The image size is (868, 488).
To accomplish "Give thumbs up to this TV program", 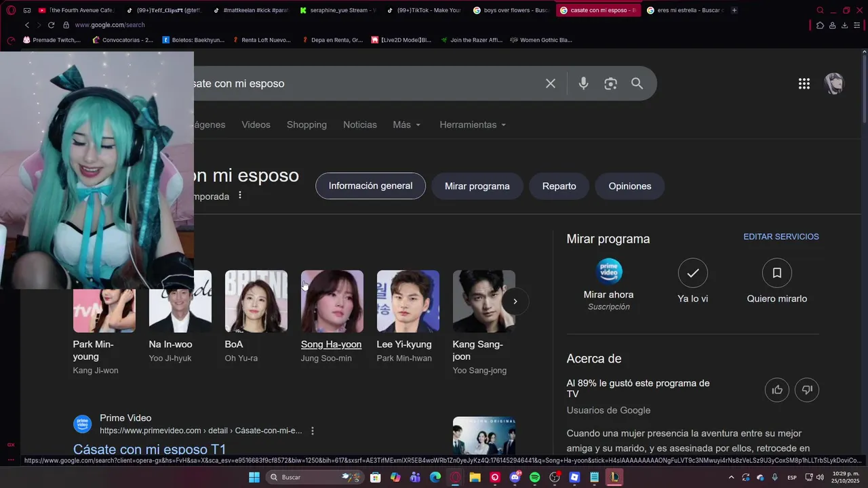I will pyautogui.click(x=777, y=390).
